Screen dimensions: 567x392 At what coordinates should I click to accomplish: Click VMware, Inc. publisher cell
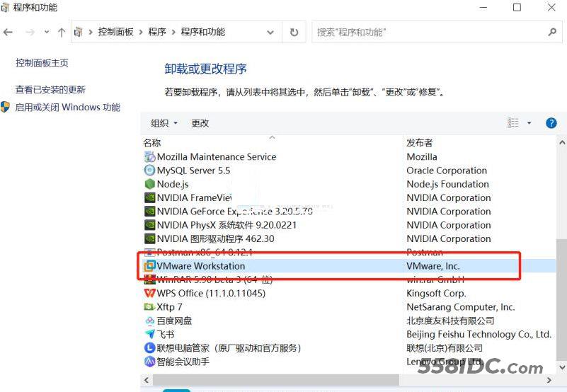coord(433,266)
